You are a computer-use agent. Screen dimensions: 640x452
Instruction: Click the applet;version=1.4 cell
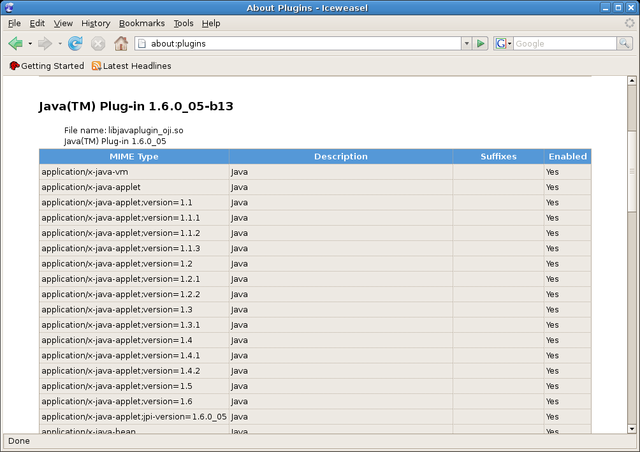134,340
